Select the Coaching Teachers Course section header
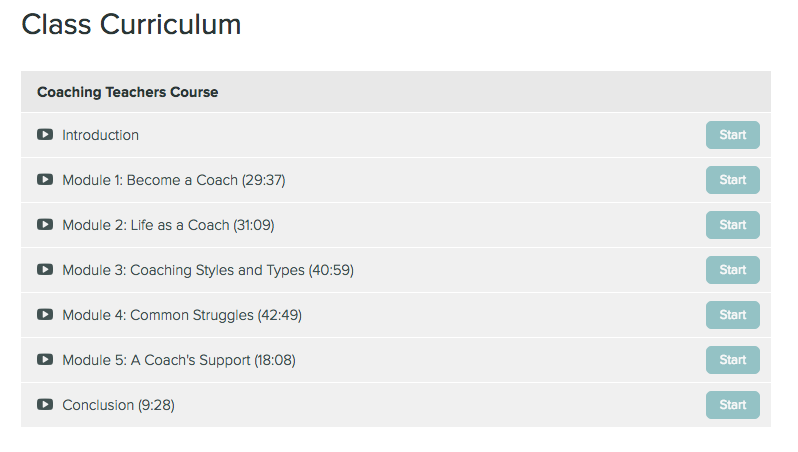 point(396,92)
